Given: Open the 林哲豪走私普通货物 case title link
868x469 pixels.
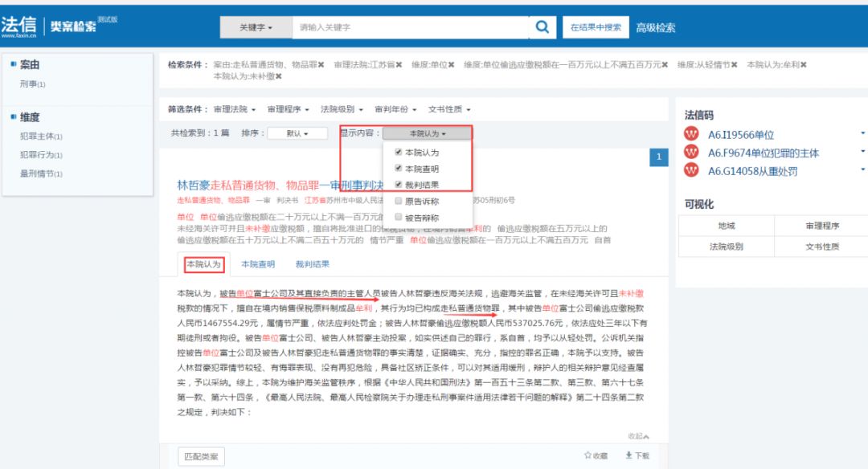Looking at the screenshot, I should click(280, 185).
